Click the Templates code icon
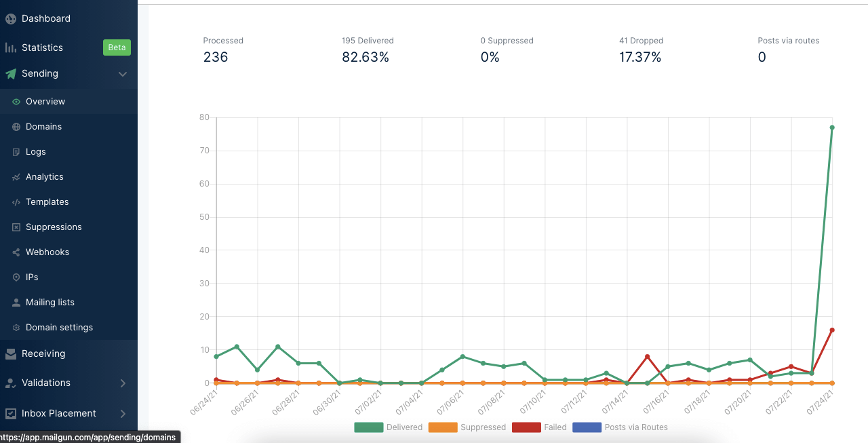Screen dimensions: 868x443 coord(16,202)
